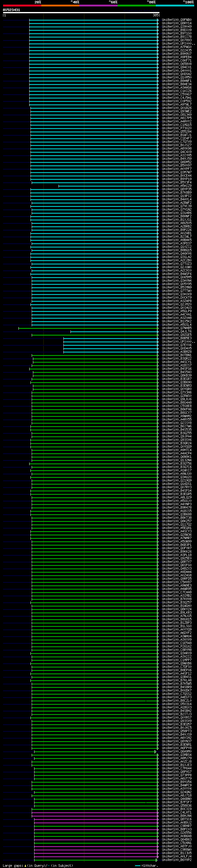Select hit label UniRef100_Q8TSC6

pos(177,819)
